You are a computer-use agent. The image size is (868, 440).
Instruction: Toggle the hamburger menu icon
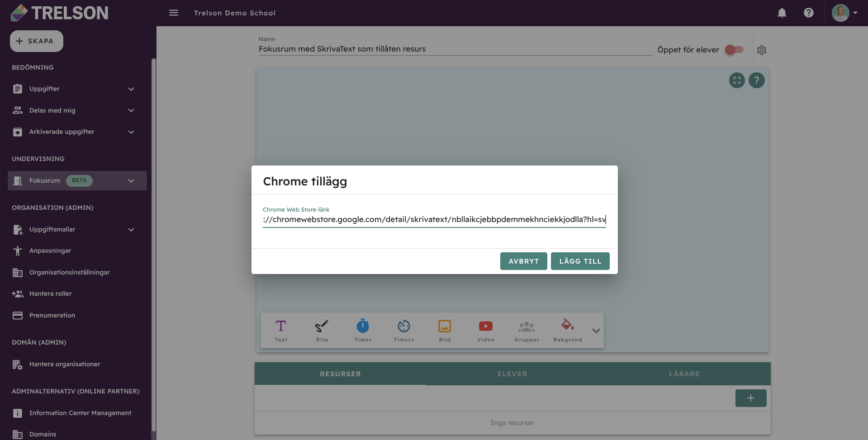174,13
